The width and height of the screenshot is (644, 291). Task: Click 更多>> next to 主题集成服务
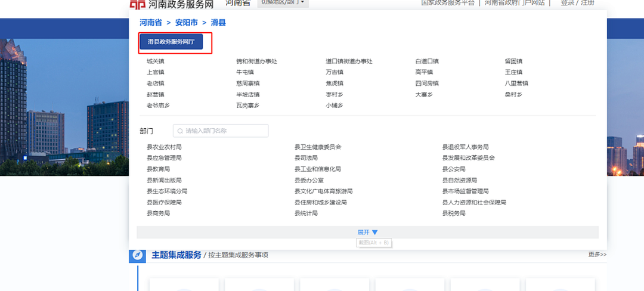(597, 255)
